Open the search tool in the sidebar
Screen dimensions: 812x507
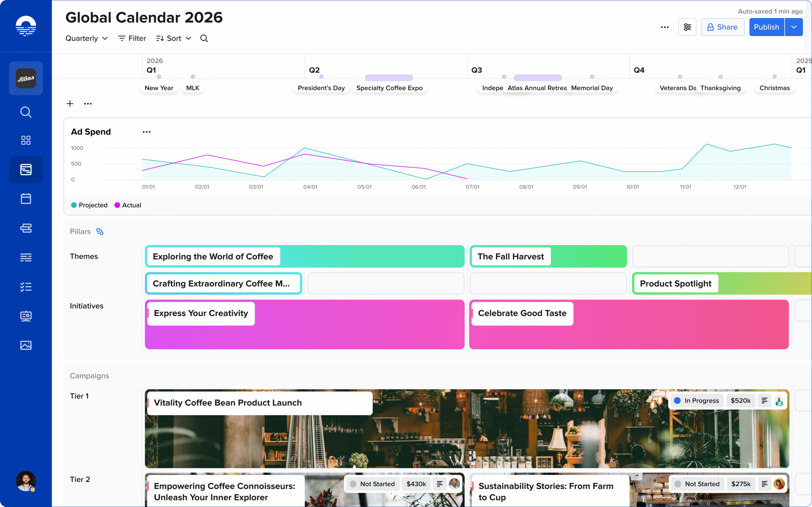pyautogui.click(x=26, y=112)
